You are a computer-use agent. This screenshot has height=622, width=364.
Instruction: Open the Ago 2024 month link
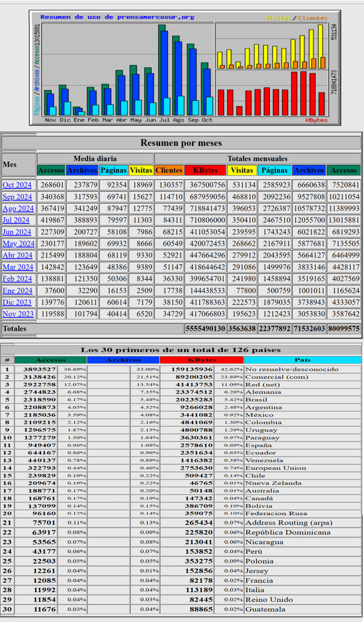[18, 209]
